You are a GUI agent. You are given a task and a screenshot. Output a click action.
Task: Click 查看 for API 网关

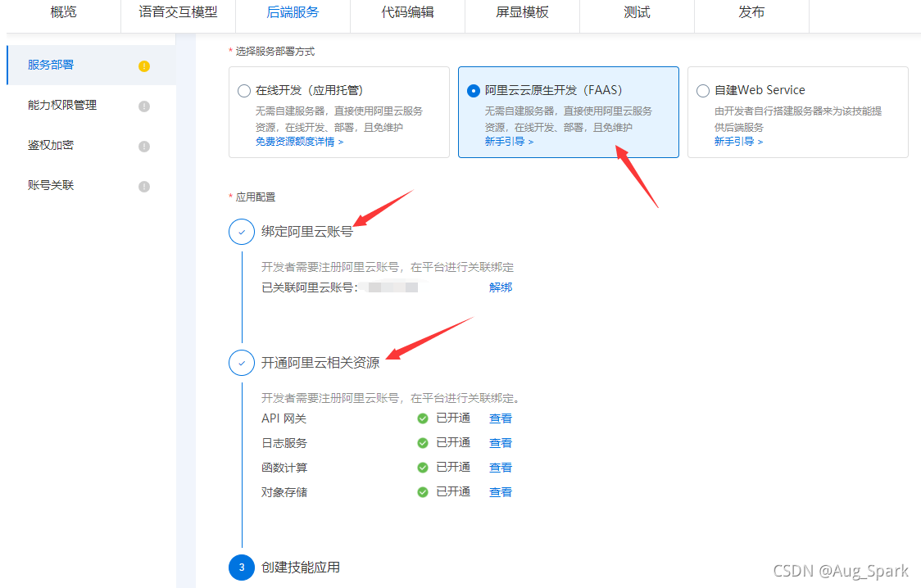pos(501,418)
